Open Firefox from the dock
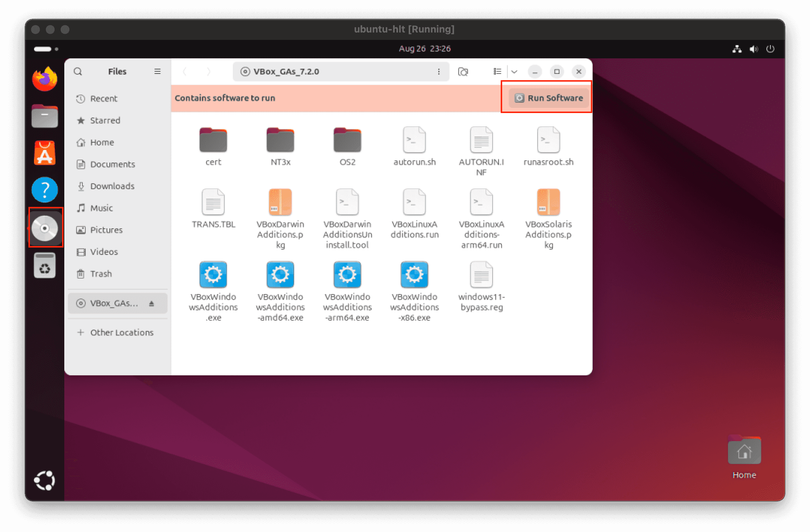Screen dimensions: 810x532 [x=45, y=79]
